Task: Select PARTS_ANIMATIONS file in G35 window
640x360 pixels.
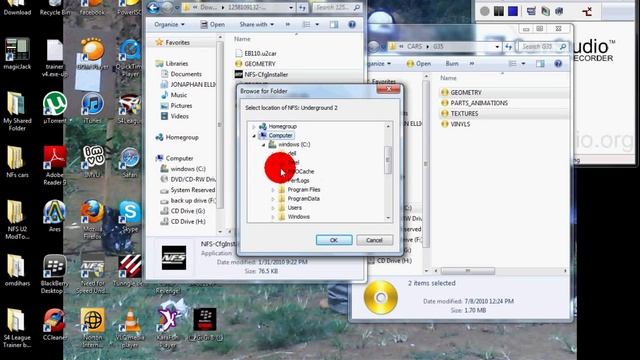Action: (x=479, y=103)
